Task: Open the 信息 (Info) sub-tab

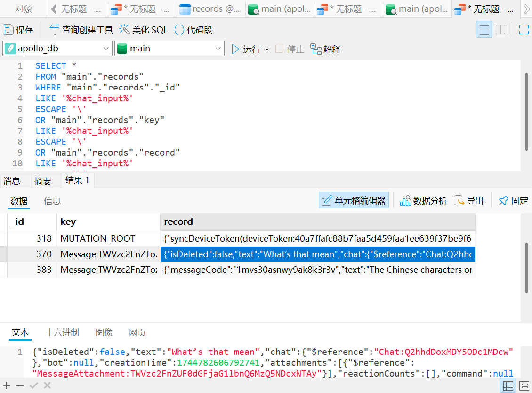Action: point(52,201)
